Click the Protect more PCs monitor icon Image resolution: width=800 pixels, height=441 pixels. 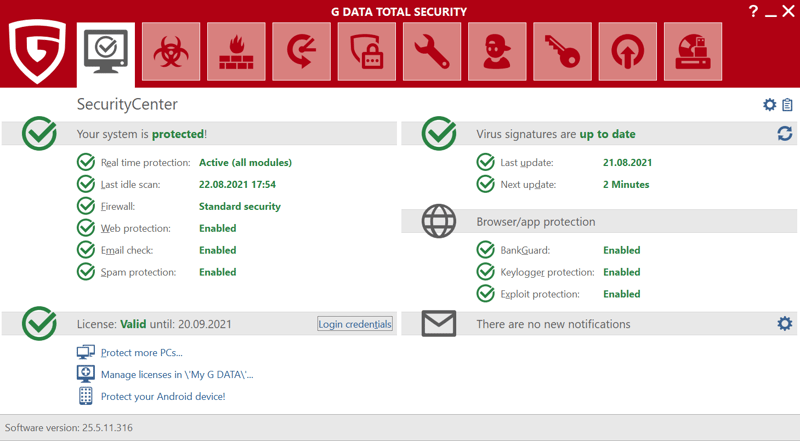tap(86, 352)
